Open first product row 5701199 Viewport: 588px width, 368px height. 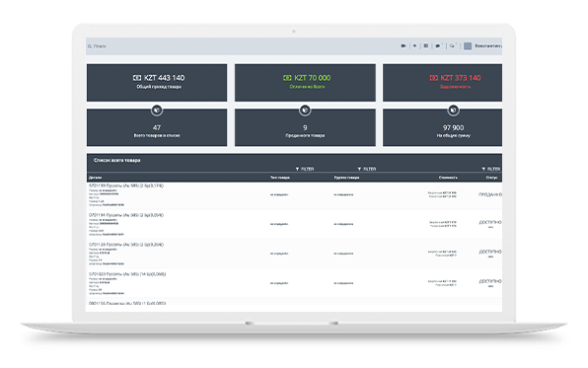(294, 195)
